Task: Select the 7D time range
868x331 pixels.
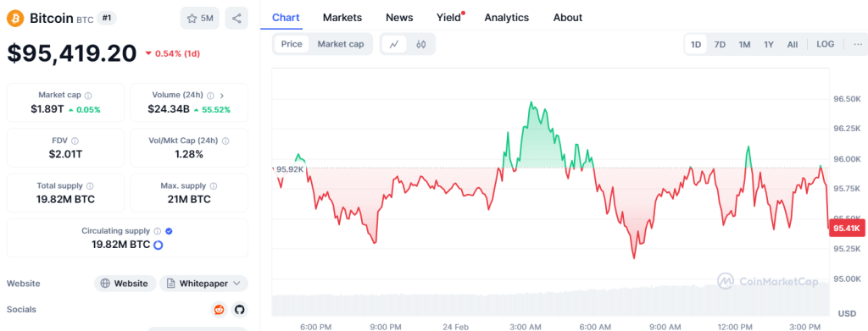Action: pos(720,45)
